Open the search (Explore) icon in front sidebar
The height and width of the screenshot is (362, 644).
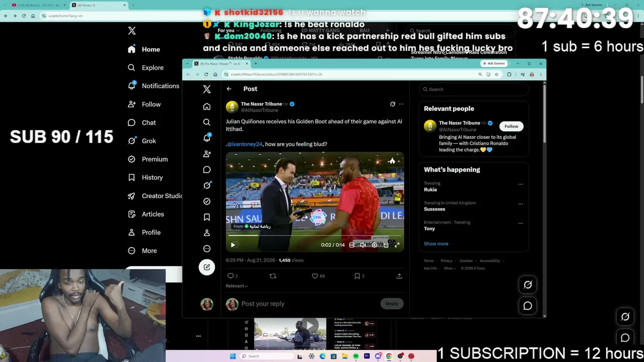[x=207, y=122]
